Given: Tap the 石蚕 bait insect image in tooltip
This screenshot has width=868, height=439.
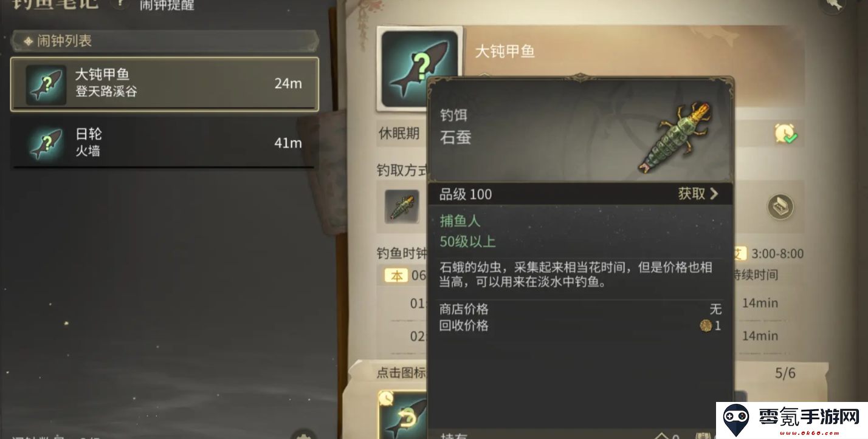Looking at the screenshot, I should tap(675, 138).
